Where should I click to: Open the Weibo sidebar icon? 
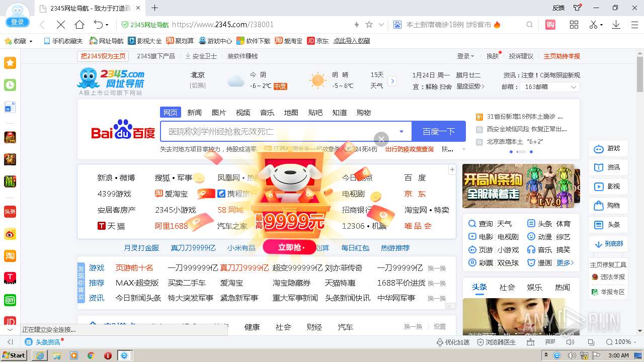(x=10, y=234)
